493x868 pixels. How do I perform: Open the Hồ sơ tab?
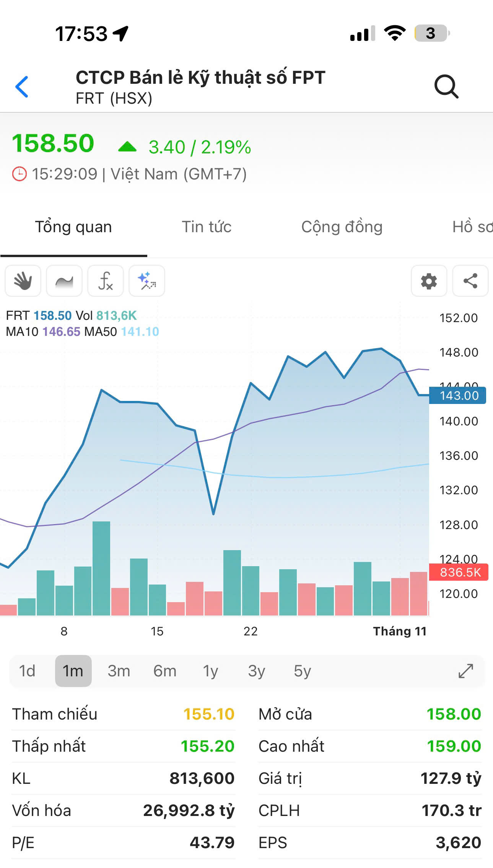click(472, 227)
